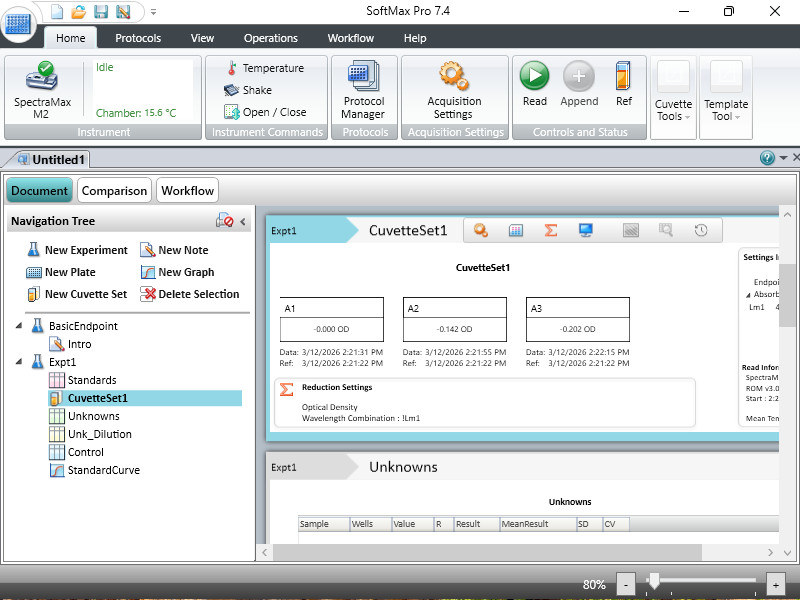Click the Temperature command

[264, 68]
